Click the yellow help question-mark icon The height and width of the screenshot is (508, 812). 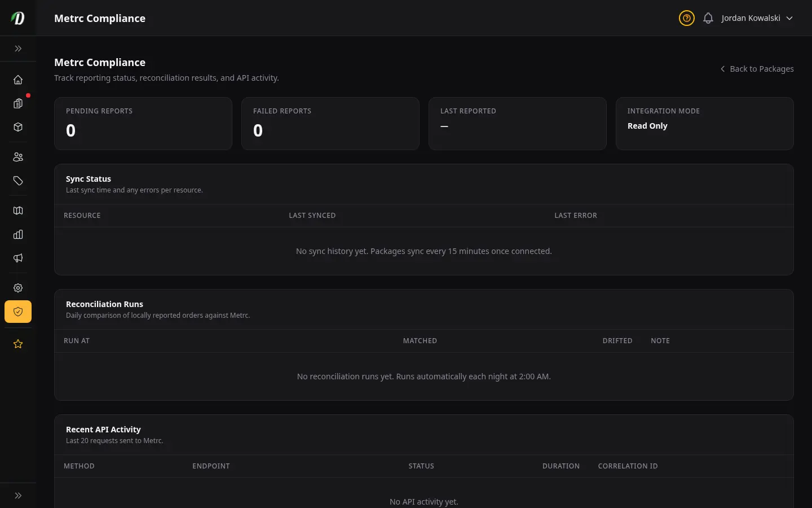point(686,18)
